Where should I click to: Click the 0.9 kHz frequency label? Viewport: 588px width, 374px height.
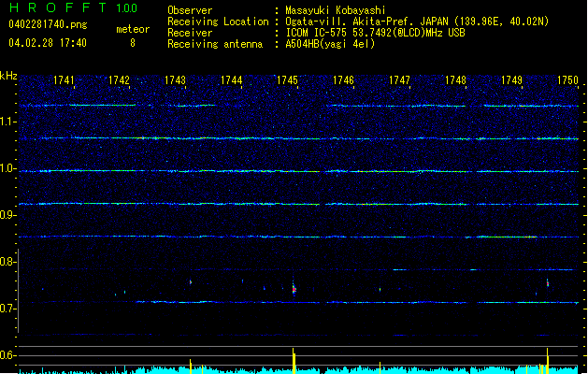(7, 215)
